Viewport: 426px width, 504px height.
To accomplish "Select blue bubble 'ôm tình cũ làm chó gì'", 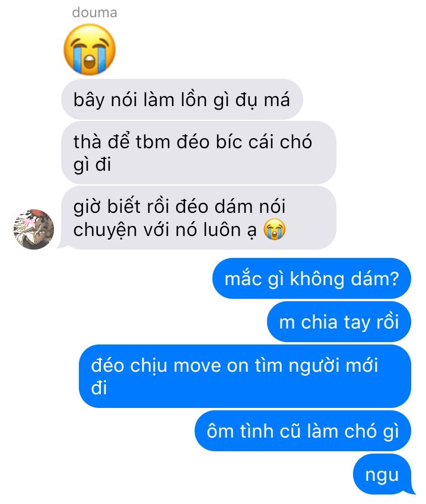I will tap(303, 430).
